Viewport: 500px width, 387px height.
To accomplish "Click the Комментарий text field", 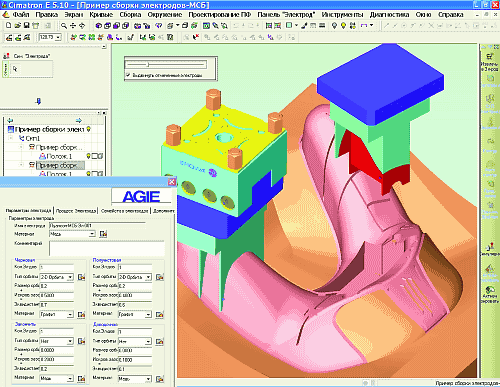I will pyautogui.click(x=107, y=248).
